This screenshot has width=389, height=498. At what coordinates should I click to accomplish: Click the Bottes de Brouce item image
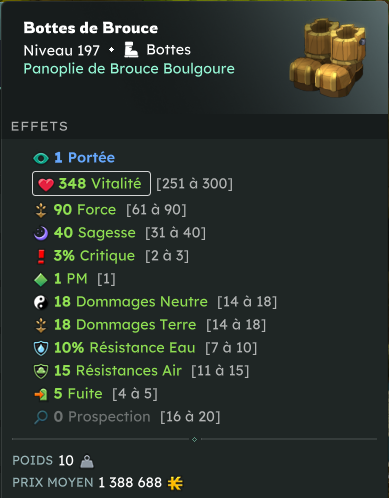(x=328, y=57)
